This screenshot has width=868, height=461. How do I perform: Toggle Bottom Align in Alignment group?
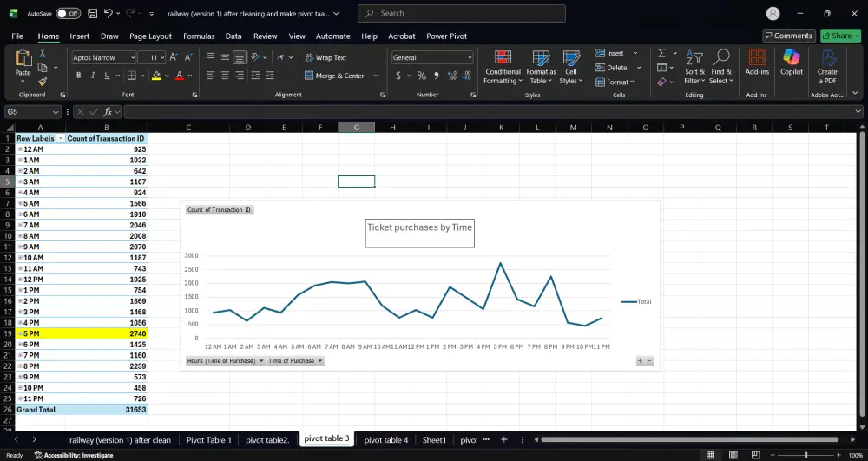(x=240, y=57)
